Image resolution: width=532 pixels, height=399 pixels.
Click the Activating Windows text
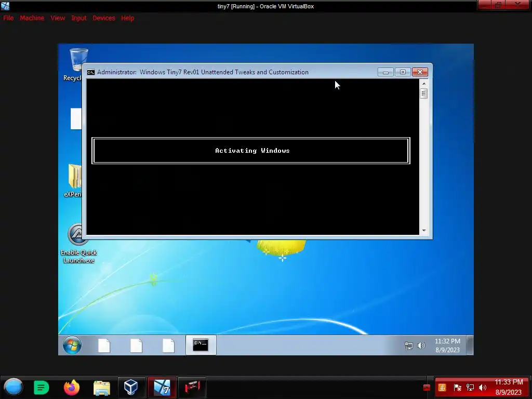pyautogui.click(x=252, y=151)
